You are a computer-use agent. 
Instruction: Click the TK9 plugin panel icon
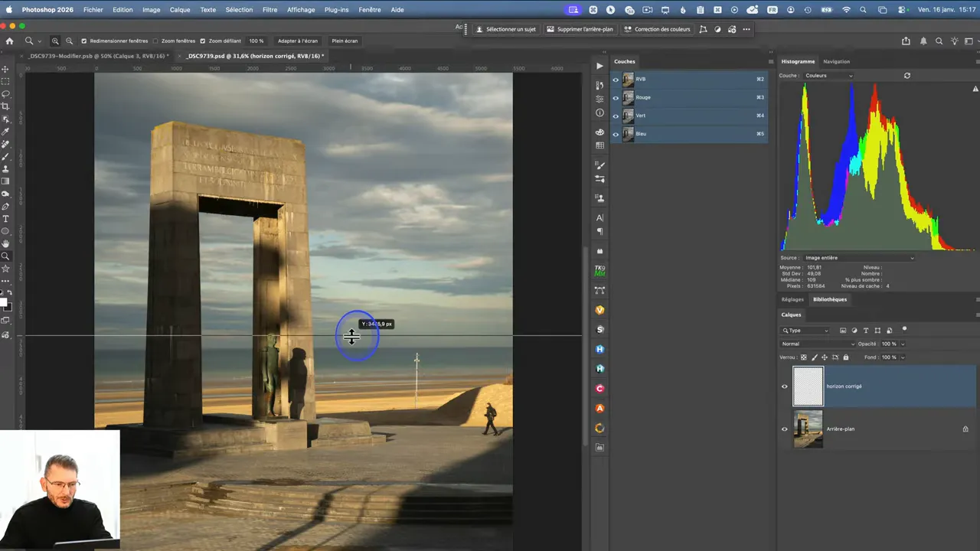(599, 271)
